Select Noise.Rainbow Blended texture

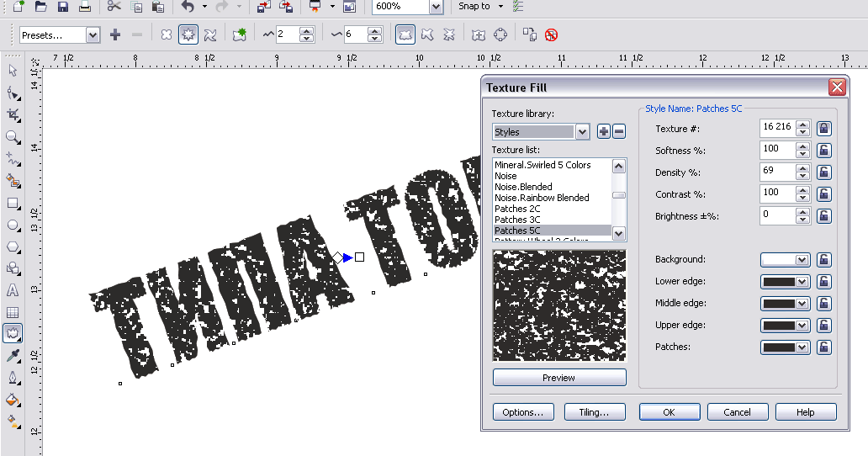[552, 198]
